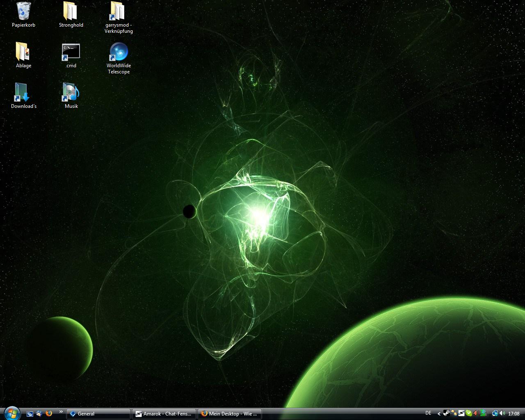
Task: Select the Musik folder shortcut
Action: (71, 93)
